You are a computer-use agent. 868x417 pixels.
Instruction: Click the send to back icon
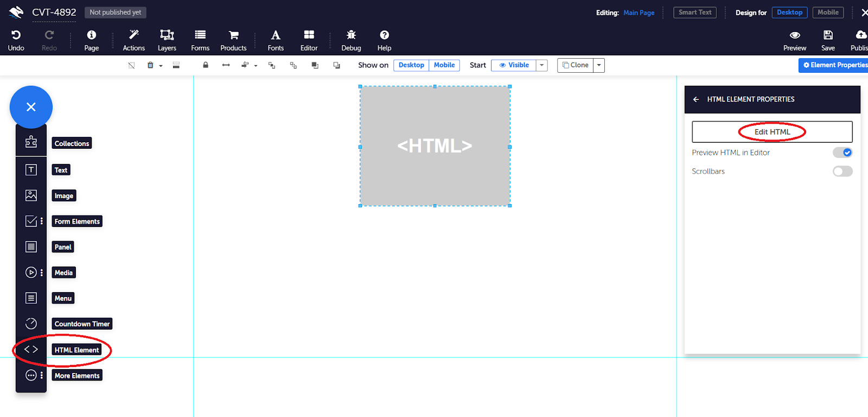coord(337,65)
